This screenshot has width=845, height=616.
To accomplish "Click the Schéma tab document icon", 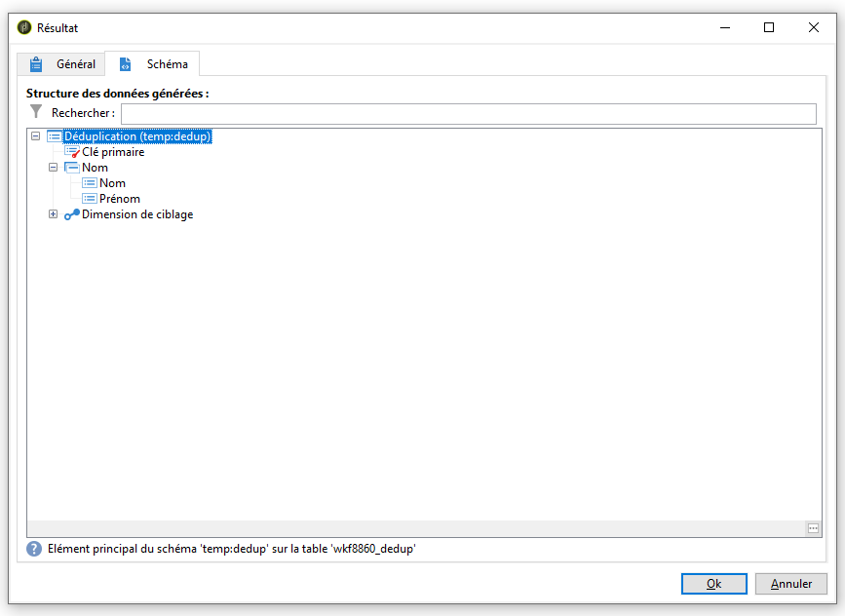I will [x=125, y=64].
